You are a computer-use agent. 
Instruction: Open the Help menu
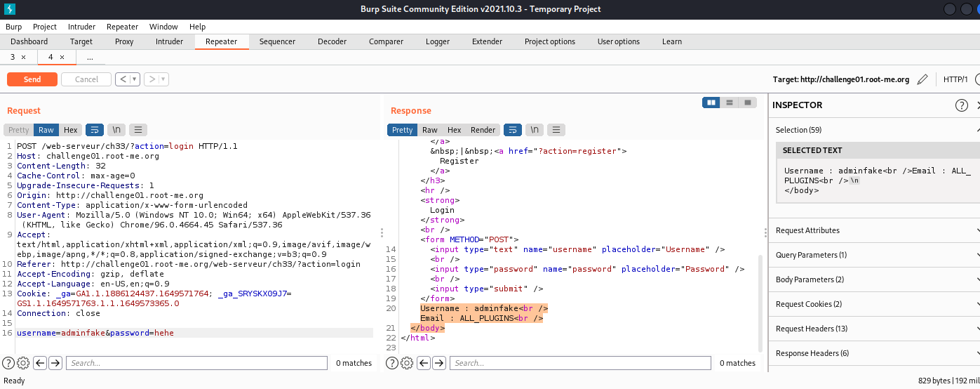point(198,27)
